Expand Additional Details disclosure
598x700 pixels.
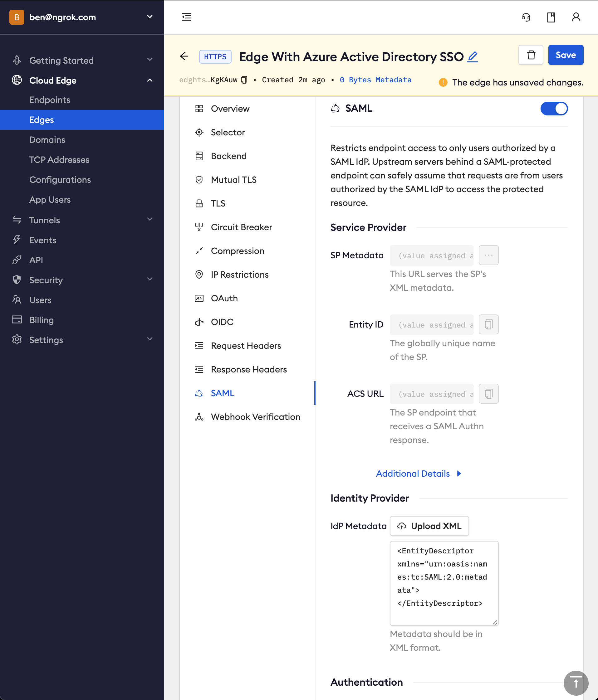419,473
